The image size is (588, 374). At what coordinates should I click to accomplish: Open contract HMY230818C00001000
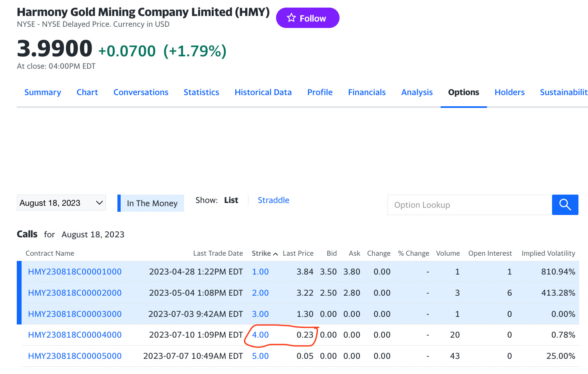point(75,272)
